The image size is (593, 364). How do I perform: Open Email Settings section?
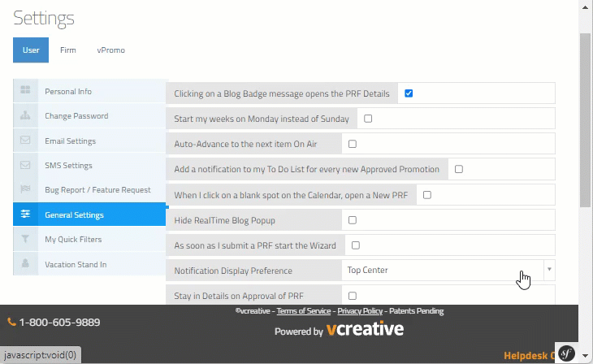[89, 141]
